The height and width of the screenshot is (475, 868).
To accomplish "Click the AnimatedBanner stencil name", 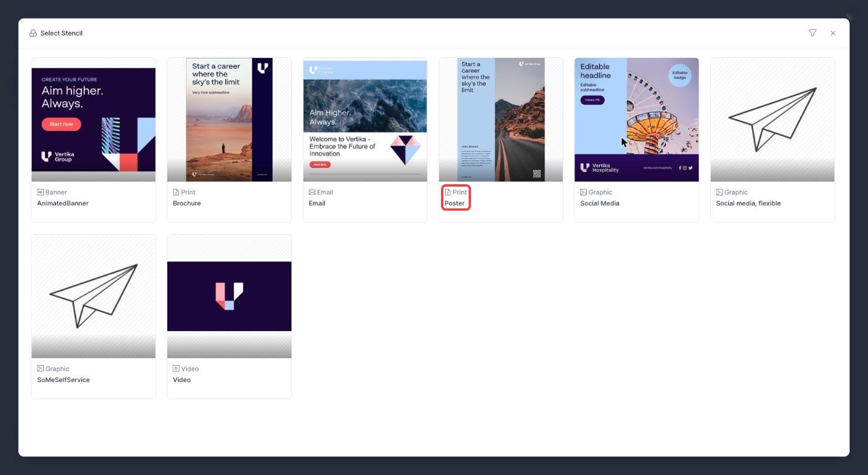I will pyautogui.click(x=63, y=204).
